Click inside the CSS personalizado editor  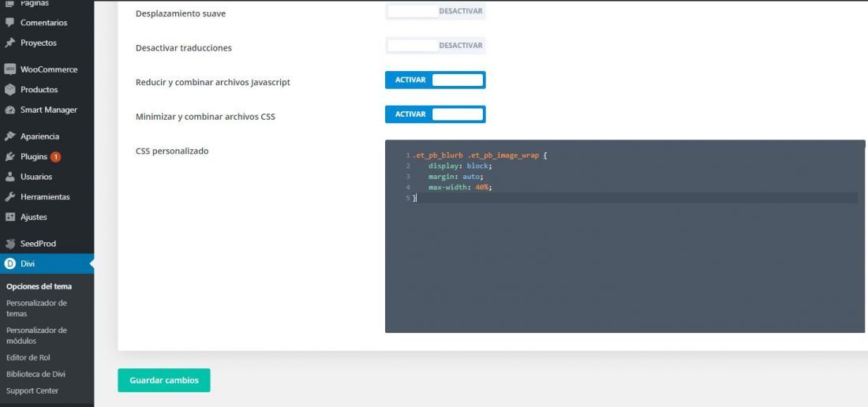pos(625,236)
